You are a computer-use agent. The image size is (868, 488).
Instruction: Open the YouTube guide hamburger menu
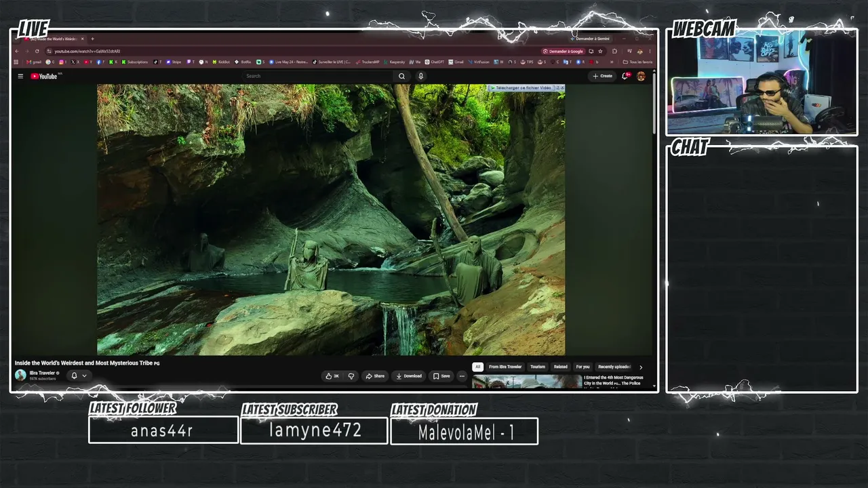tap(20, 76)
